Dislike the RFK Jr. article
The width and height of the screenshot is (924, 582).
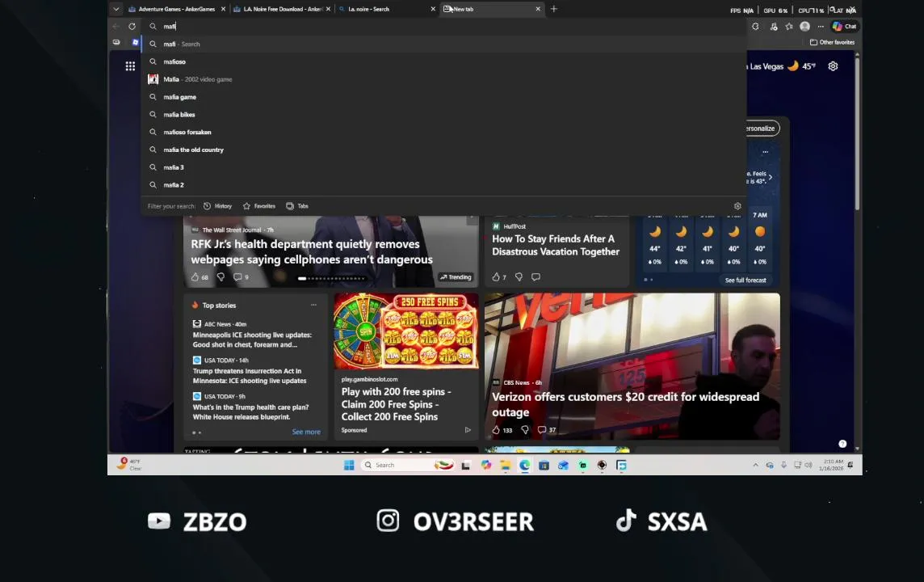[x=221, y=277]
